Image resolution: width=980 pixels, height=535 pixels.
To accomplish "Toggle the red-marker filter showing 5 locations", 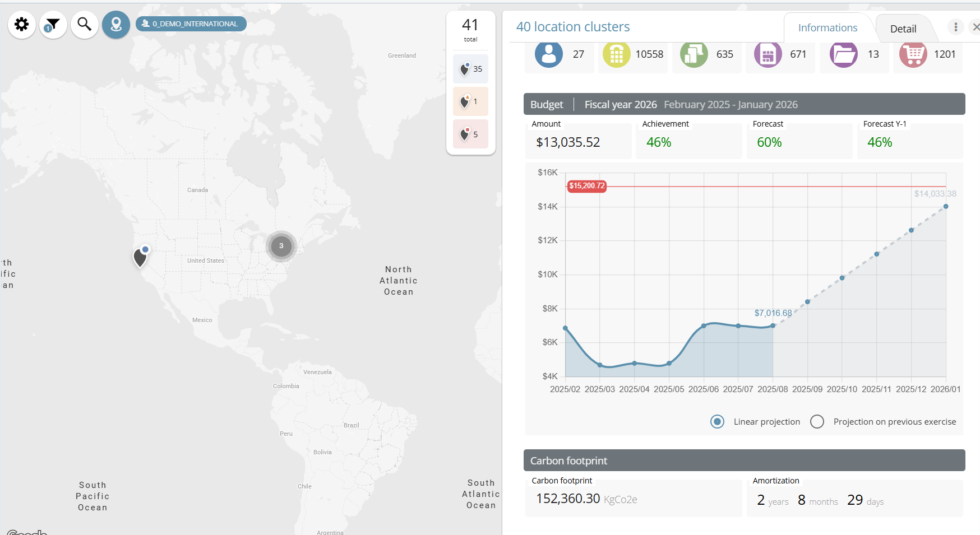I will tap(470, 134).
